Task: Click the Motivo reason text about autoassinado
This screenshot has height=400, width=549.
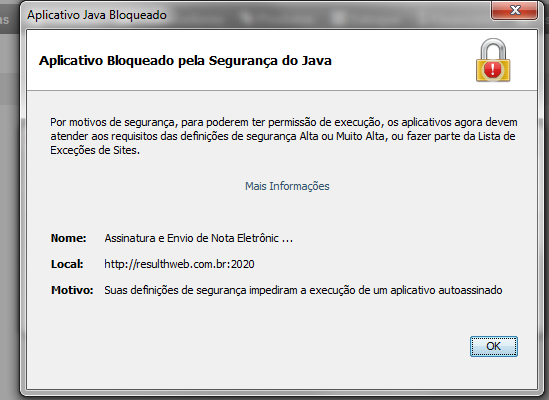Action: 303,290
